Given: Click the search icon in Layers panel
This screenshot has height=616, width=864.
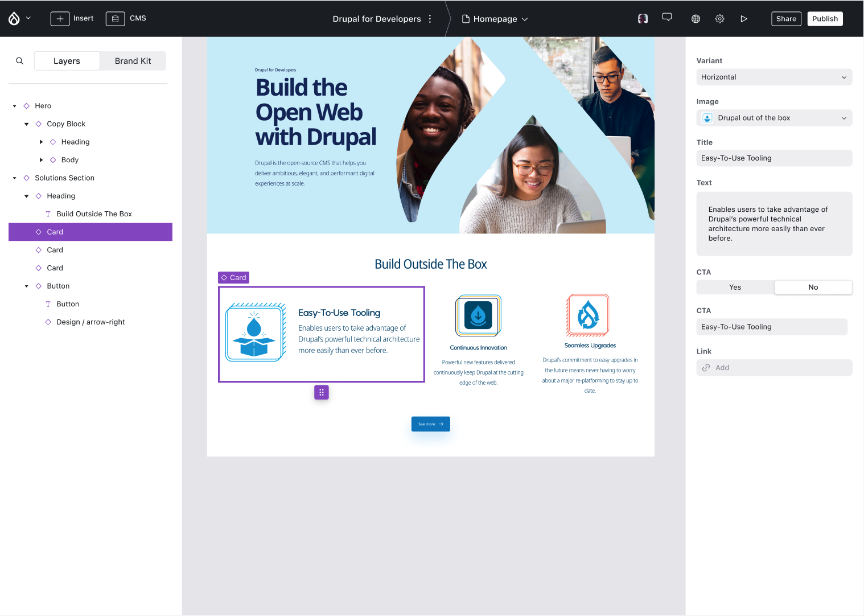Looking at the screenshot, I should click(x=20, y=61).
